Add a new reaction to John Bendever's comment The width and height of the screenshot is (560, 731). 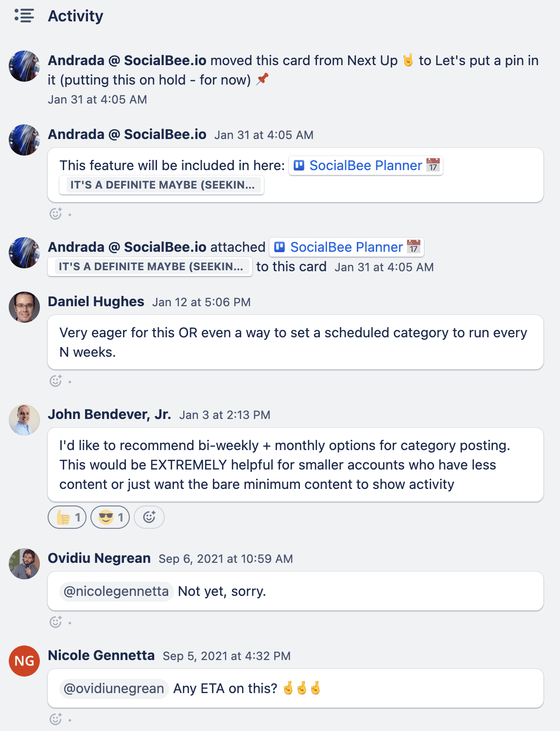149,517
